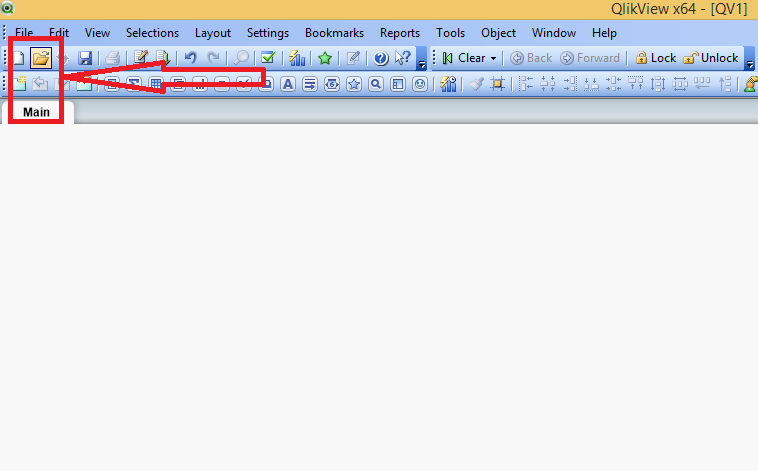Open the navigation toolbar options chevron
This screenshot has width=758, height=471.
click(x=750, y=59)
